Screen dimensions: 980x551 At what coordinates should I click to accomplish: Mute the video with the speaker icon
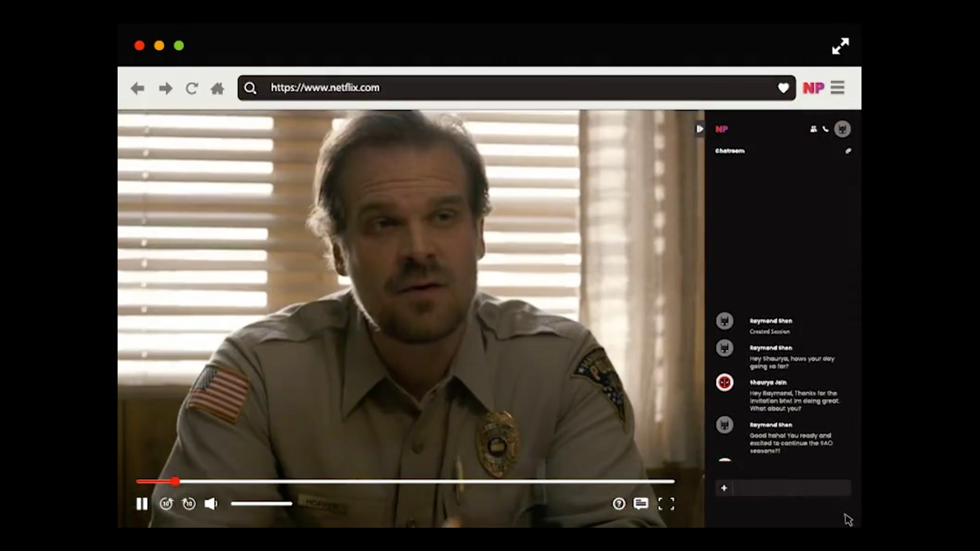211,504
